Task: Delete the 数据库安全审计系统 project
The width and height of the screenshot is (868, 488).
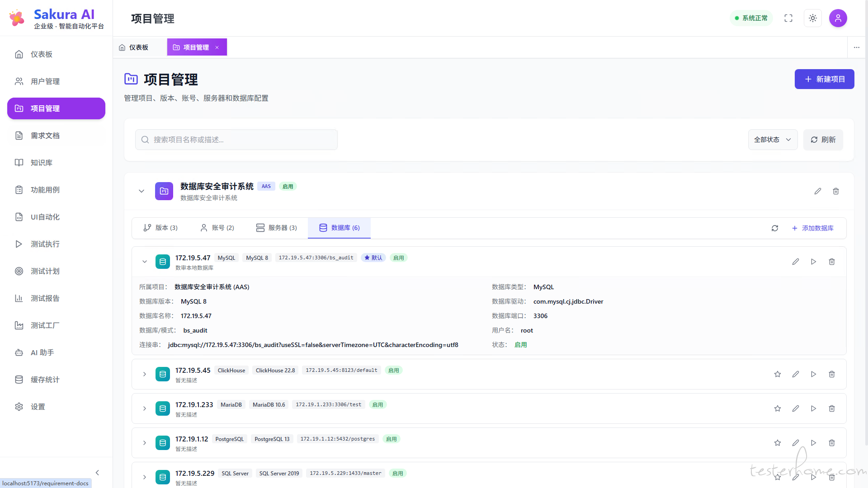Action: [x=835, y=191]
